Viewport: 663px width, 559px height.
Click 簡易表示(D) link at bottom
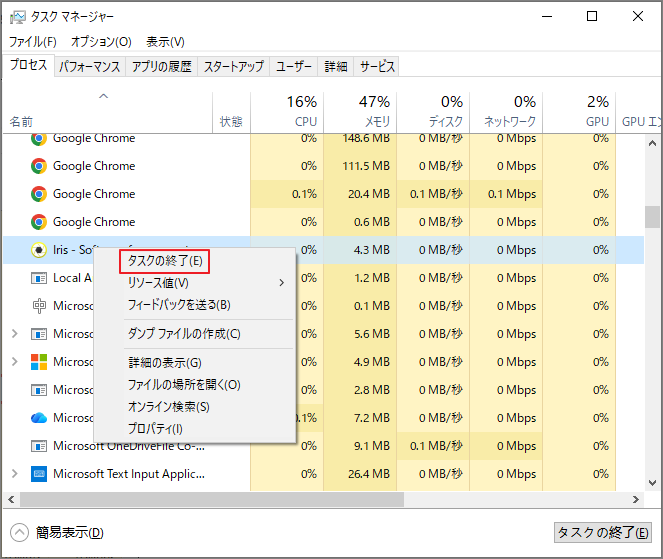tap(69, 532)
